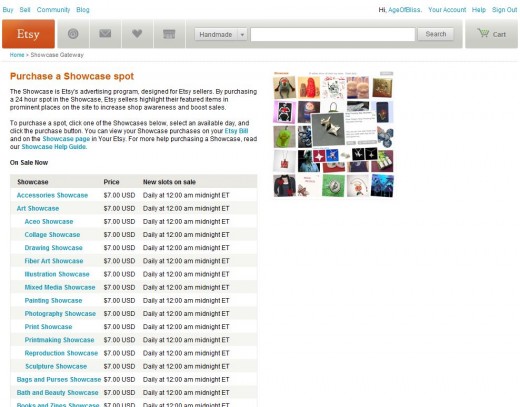Click the New slots on sale header
This screenshot has width=520, height=407.
[x=169, y=182]
